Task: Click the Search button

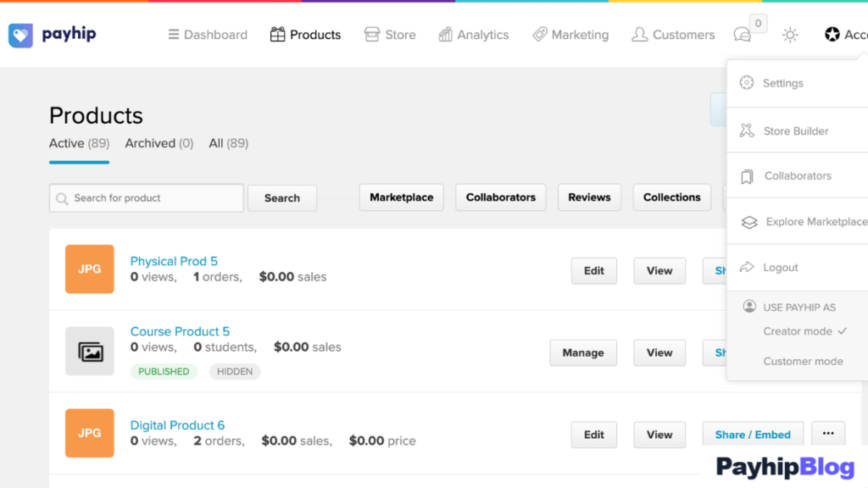Action: click(x=281, y=198)
